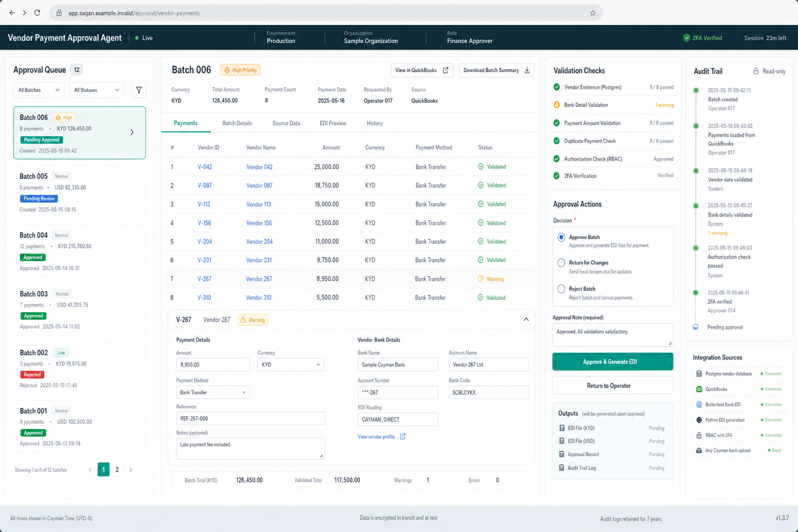Click Approval Record document icon
The image size is (798, 532).
coord(562,454)
